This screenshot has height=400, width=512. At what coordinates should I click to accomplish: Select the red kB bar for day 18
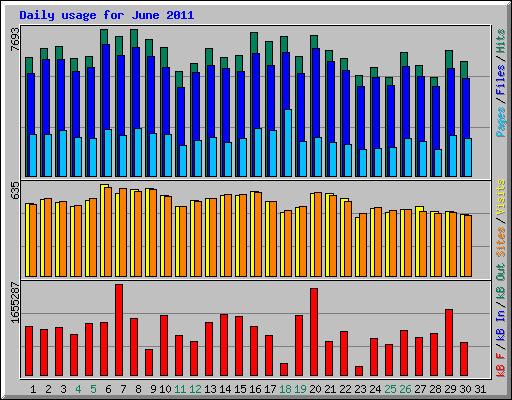[284, 370]
